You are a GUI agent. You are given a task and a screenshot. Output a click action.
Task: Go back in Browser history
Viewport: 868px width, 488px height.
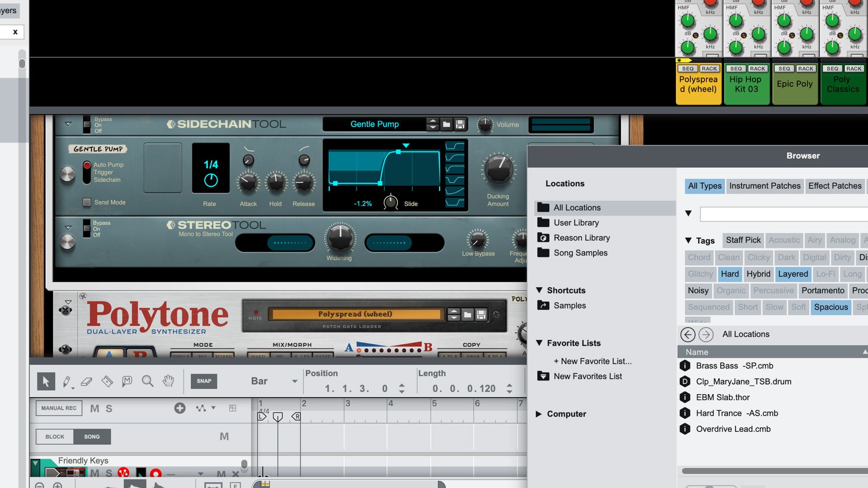point(688,334)
